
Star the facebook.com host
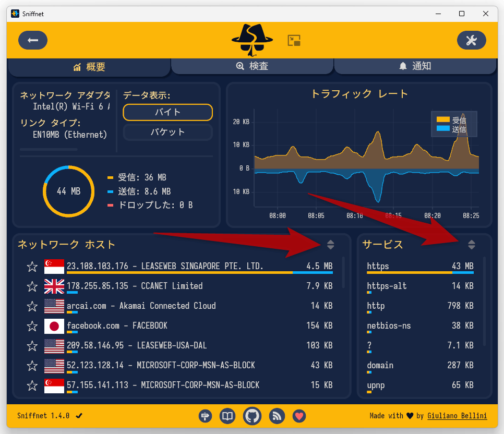coord(32,327)
